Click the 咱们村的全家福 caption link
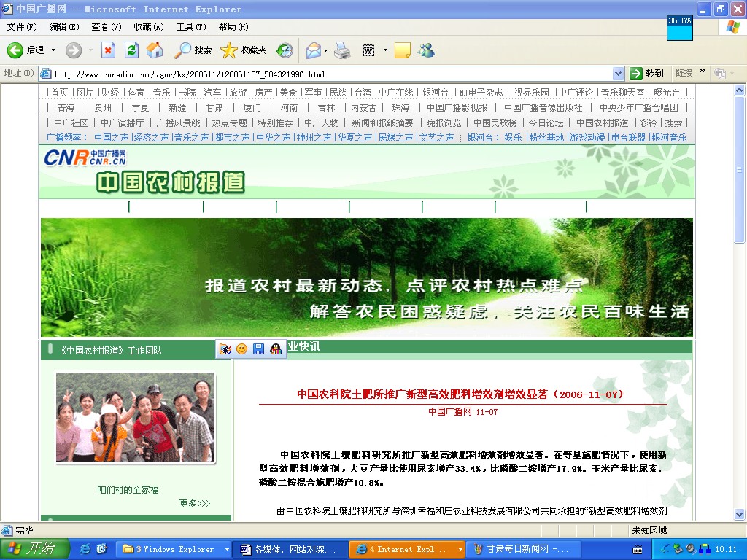 pos(128,489)
